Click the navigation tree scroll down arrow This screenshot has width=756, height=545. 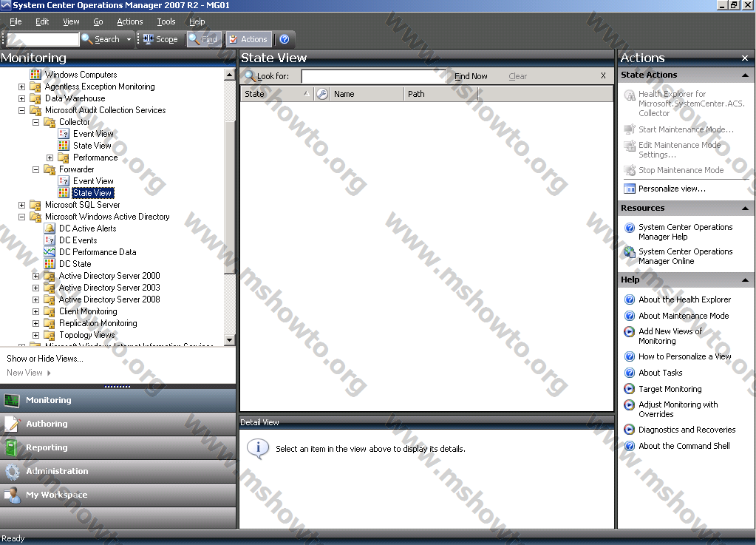point(230,340)
